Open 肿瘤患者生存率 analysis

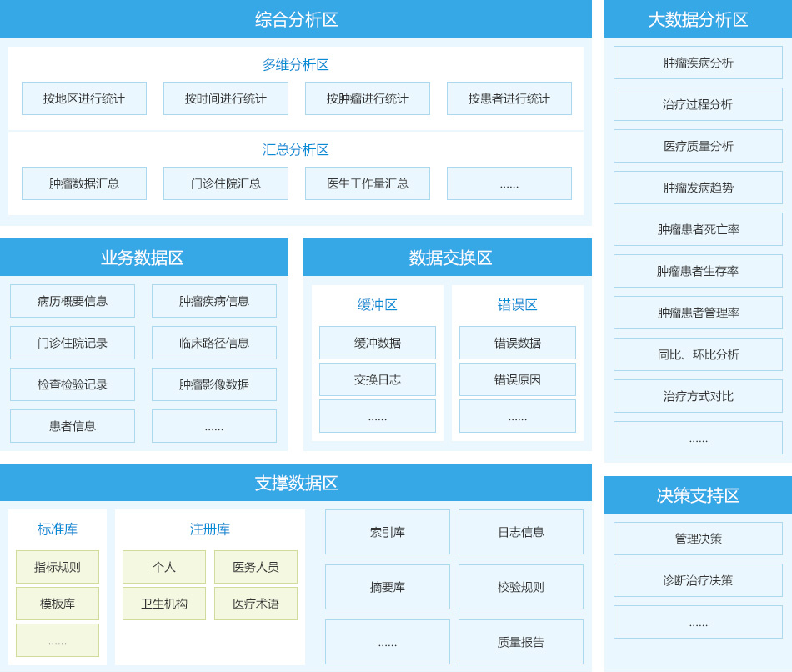click(698, 271)
